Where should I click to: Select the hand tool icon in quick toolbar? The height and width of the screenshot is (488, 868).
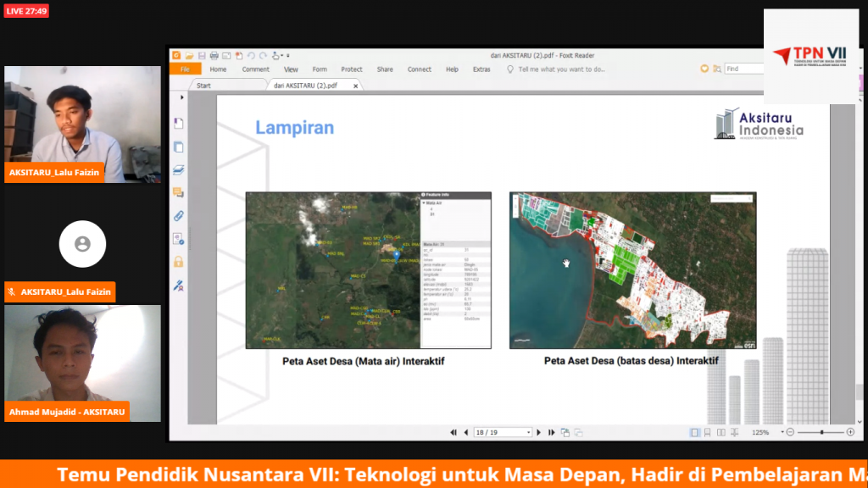275,56
